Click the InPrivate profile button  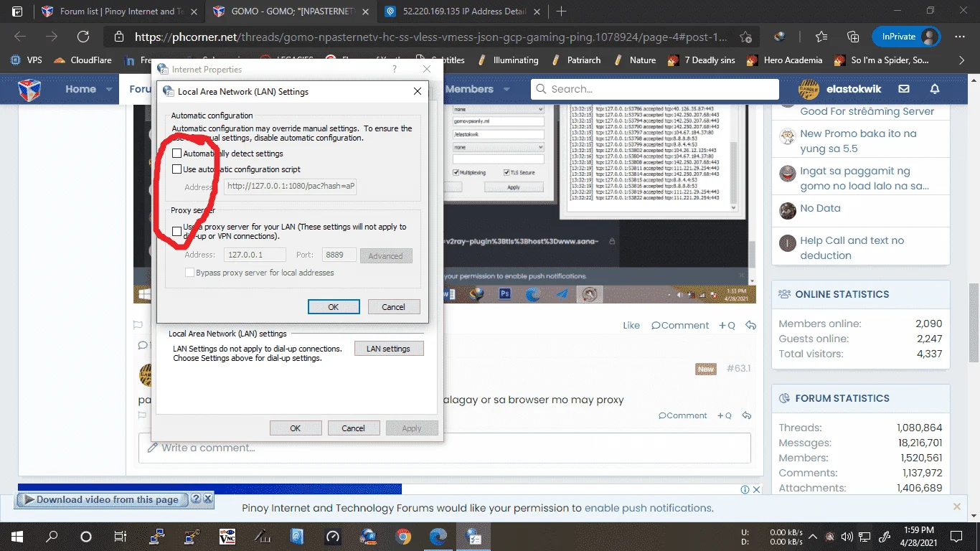click(x=907, y=37)
